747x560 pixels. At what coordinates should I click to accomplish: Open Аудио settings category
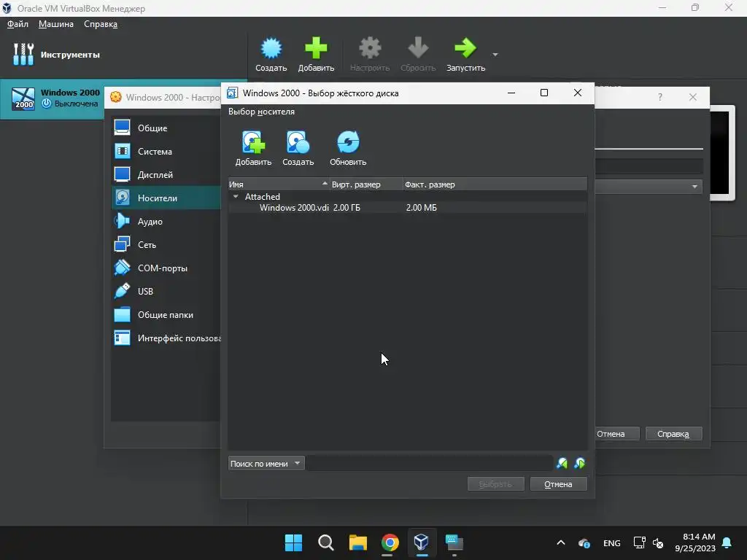(x=166, y=222)
